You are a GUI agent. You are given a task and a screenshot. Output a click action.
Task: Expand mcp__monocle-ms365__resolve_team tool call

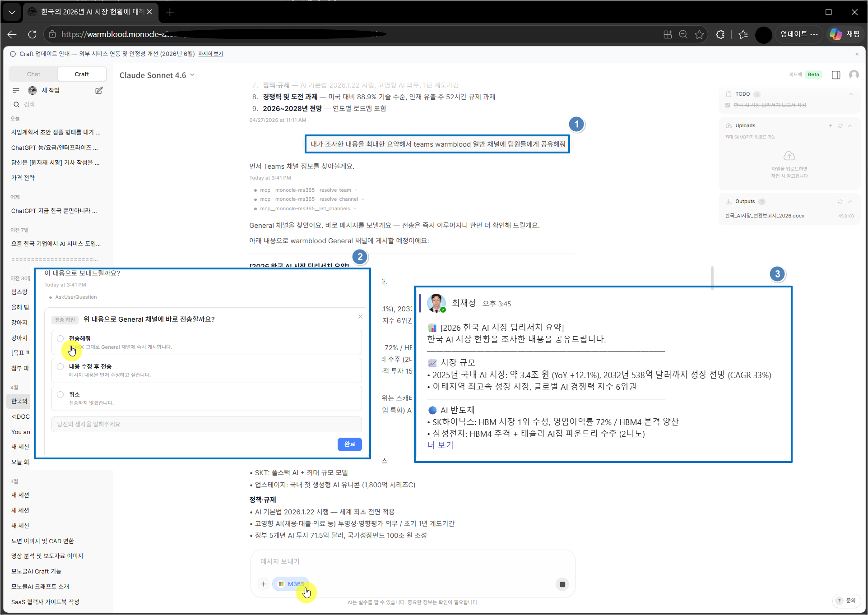(x=305, y=190)
